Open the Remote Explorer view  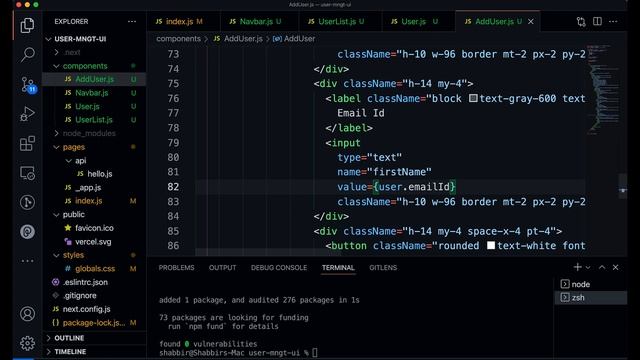27,173
